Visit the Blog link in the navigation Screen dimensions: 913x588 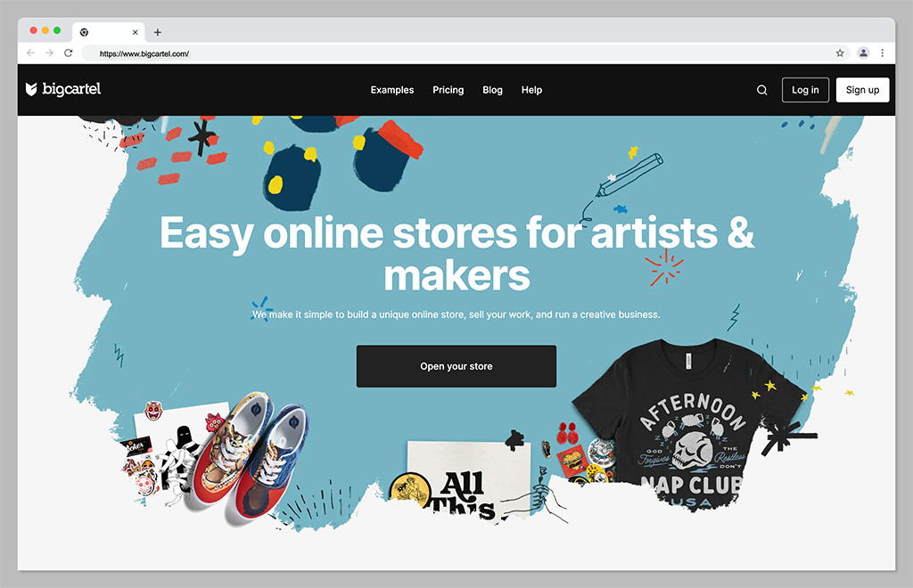point(492,90)
